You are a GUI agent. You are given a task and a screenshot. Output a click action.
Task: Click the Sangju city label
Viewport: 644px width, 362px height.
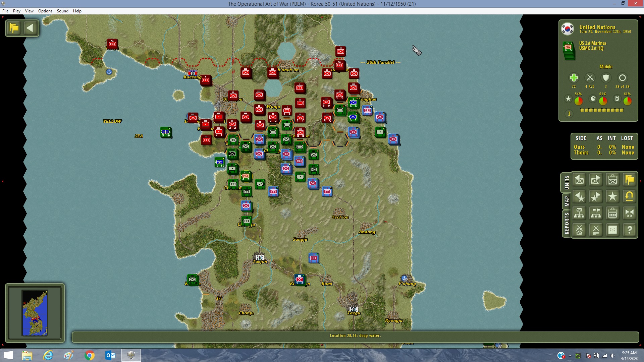[x=300, y=239]
